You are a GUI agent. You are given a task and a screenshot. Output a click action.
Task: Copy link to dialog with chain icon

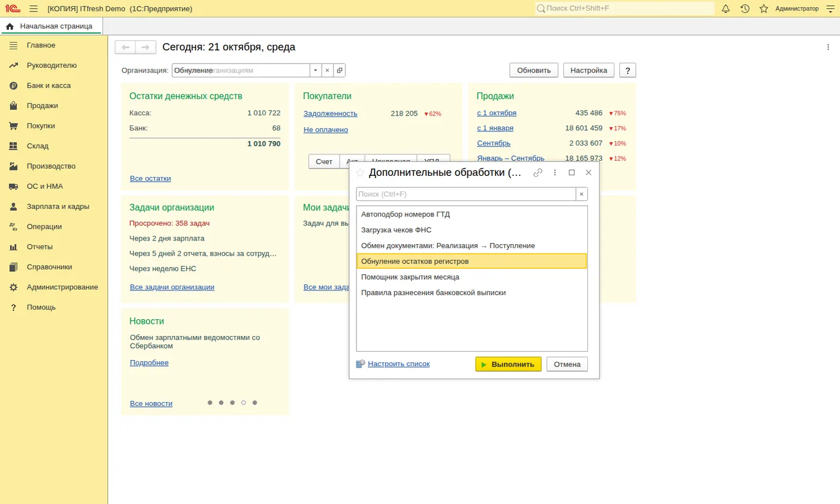tap(538, 173)
